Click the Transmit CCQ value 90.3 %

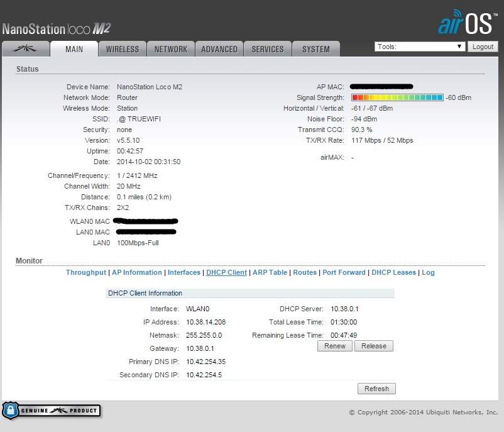361,130
